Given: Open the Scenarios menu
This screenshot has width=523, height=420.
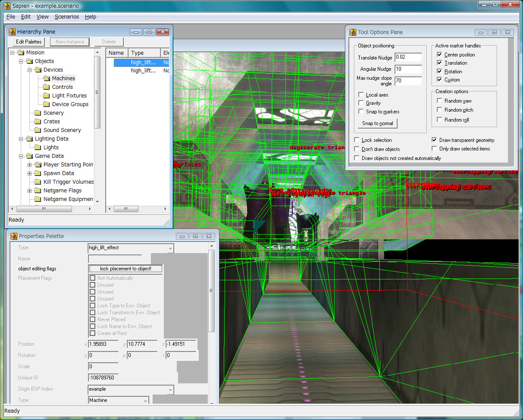Looking at the screenshot, I should (67, 17).
